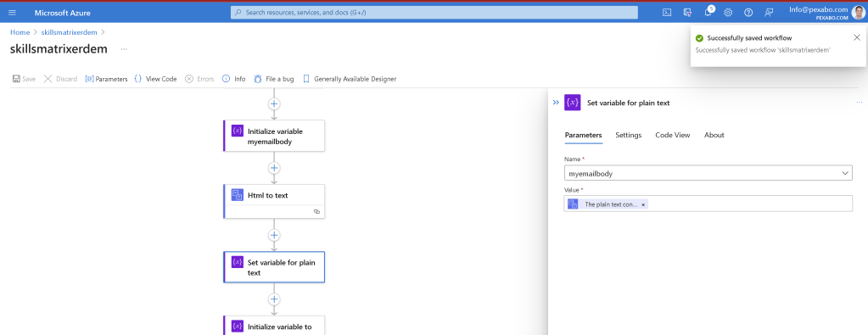Open the Azure portal hamburger menu
868x335 pixels.
coord(12,12)
